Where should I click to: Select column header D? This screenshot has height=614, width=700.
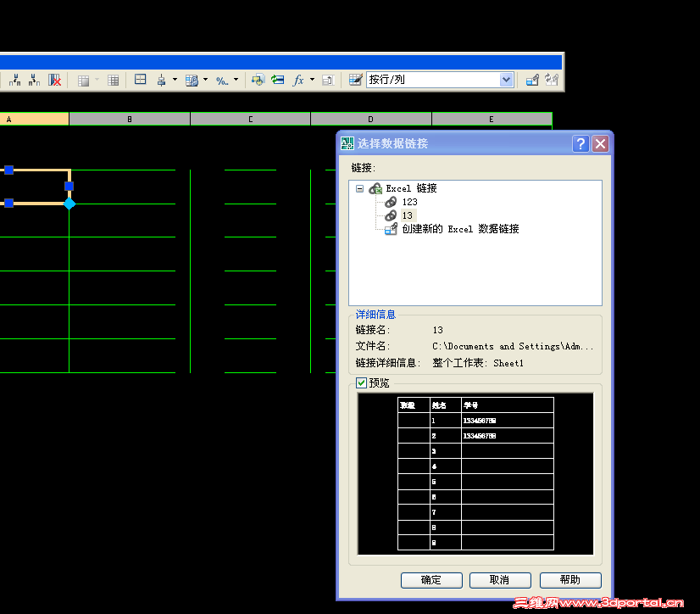tap(371, 120)
